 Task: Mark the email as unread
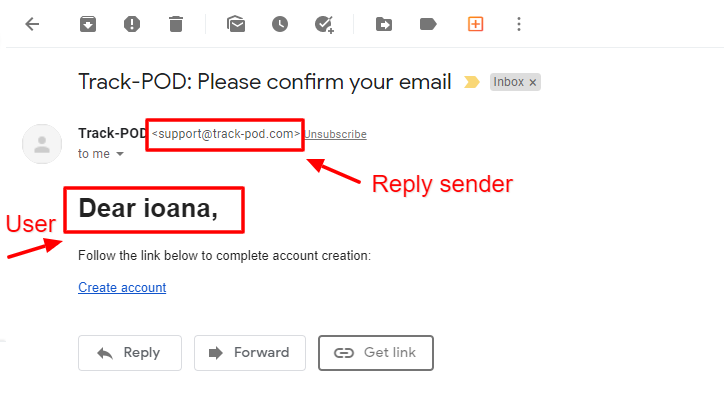(236, 24)
